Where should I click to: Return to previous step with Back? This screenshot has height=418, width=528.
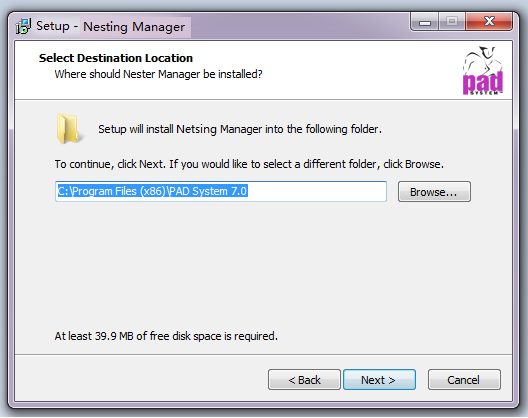click(x=304, y=380)
